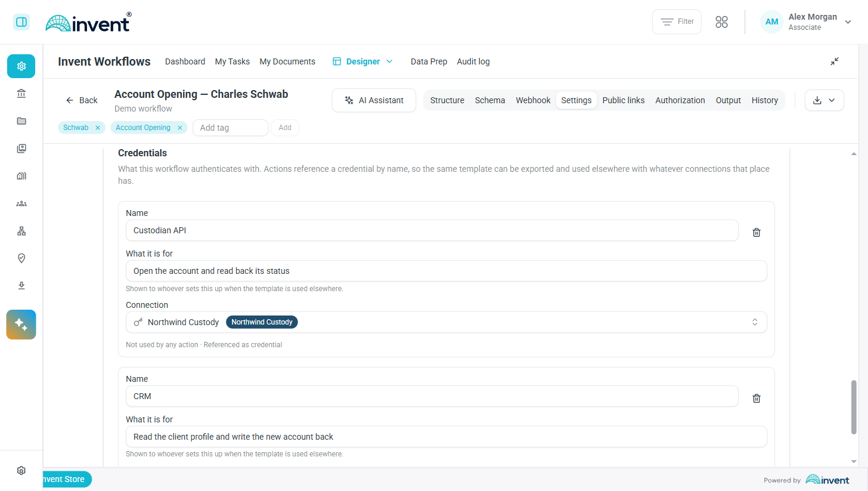
Task: Switch to the Schema tab
Action: [490, 100]
